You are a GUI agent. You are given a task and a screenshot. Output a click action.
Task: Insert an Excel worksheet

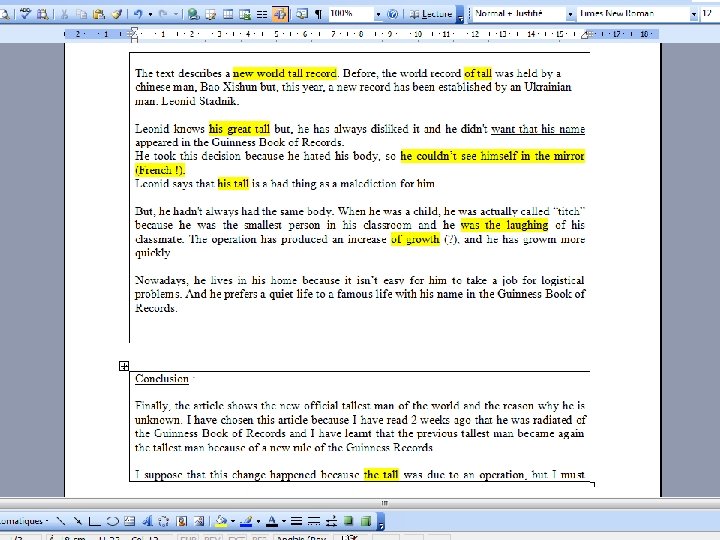[x=245, y=14]
